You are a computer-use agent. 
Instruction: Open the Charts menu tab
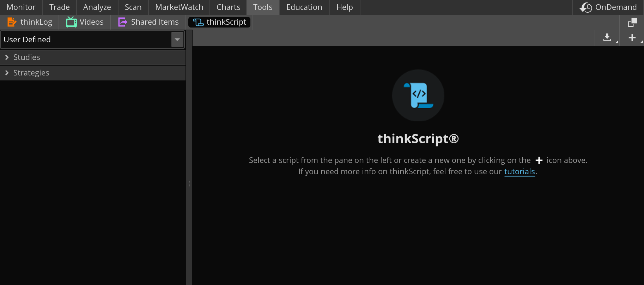coord(228,7)
